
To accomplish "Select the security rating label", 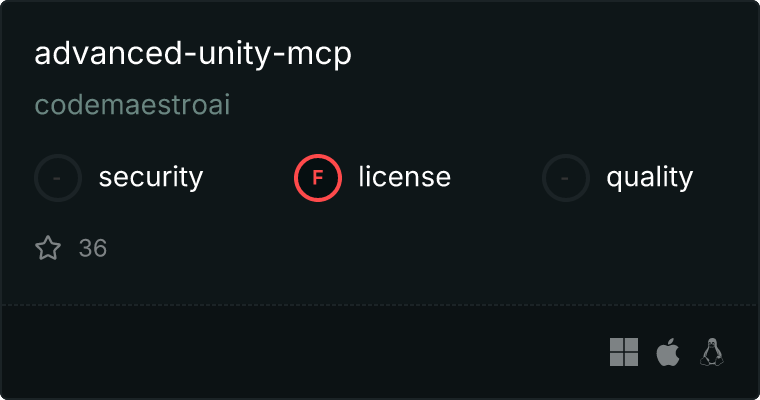I will coord(151,177).
